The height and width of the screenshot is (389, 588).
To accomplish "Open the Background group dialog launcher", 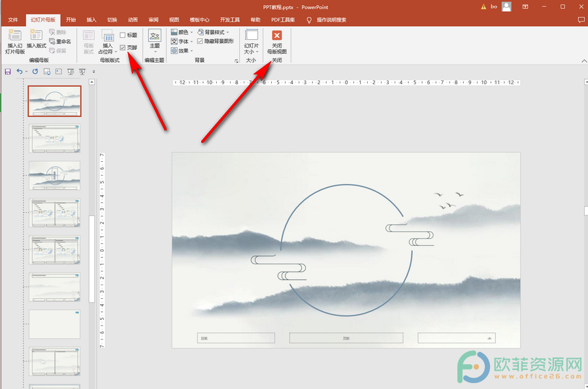I will click(x=237, y=61).
